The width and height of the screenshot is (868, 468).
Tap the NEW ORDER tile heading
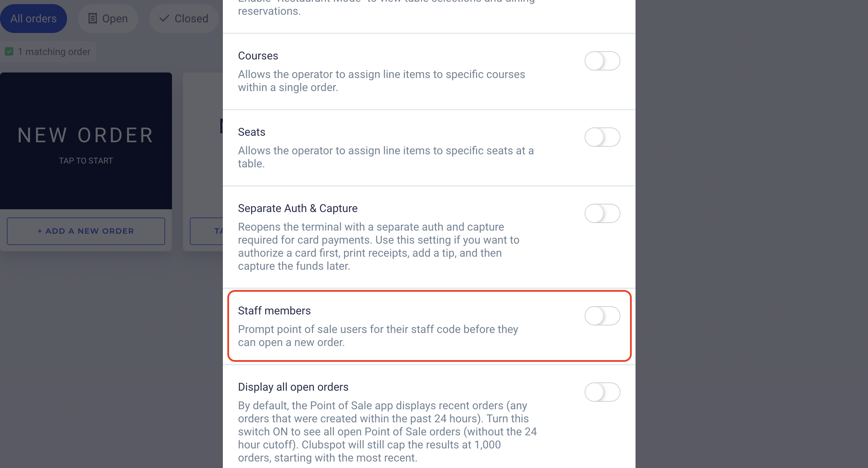(x=86, y=135)
